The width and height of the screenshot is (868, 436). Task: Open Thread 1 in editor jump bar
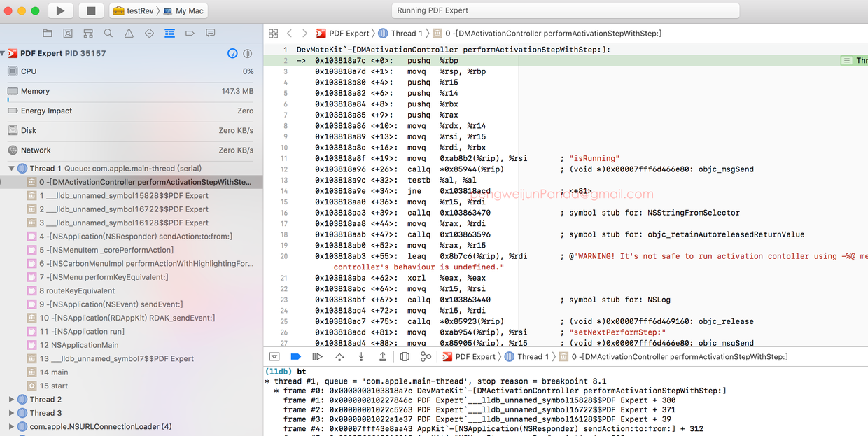(x=401, y=33)
